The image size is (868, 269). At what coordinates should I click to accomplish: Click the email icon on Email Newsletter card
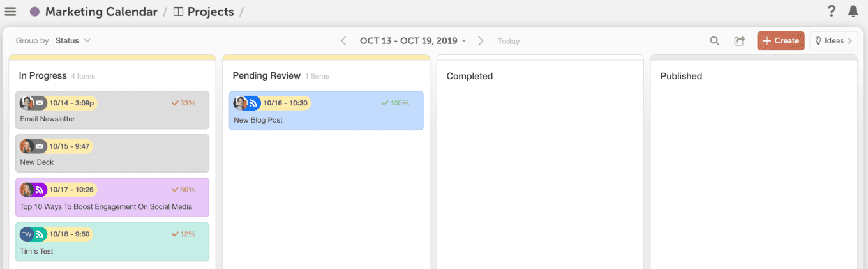[40, 103]
